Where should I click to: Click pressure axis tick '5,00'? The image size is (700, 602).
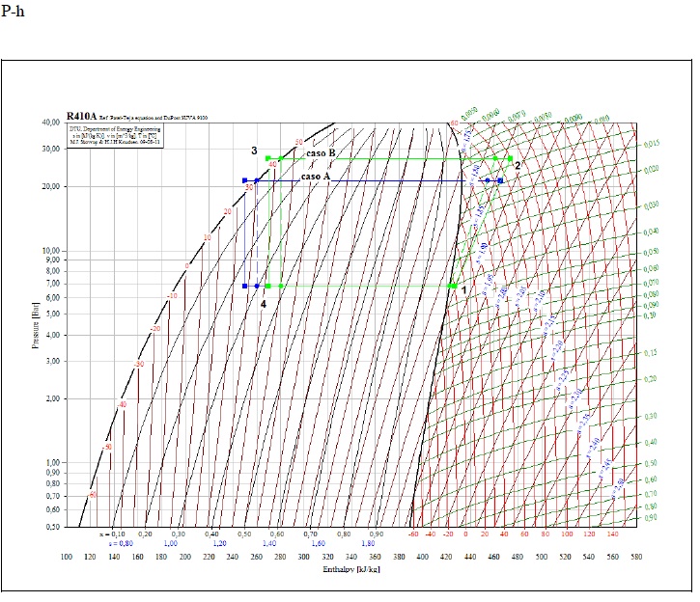[53, 314]
